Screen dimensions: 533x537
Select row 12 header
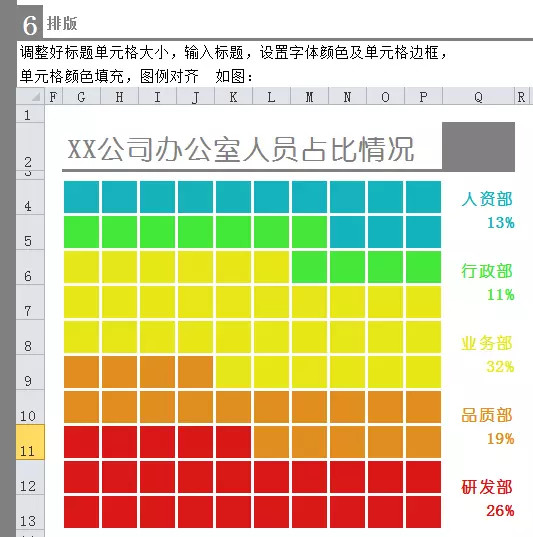pos(30,477)
